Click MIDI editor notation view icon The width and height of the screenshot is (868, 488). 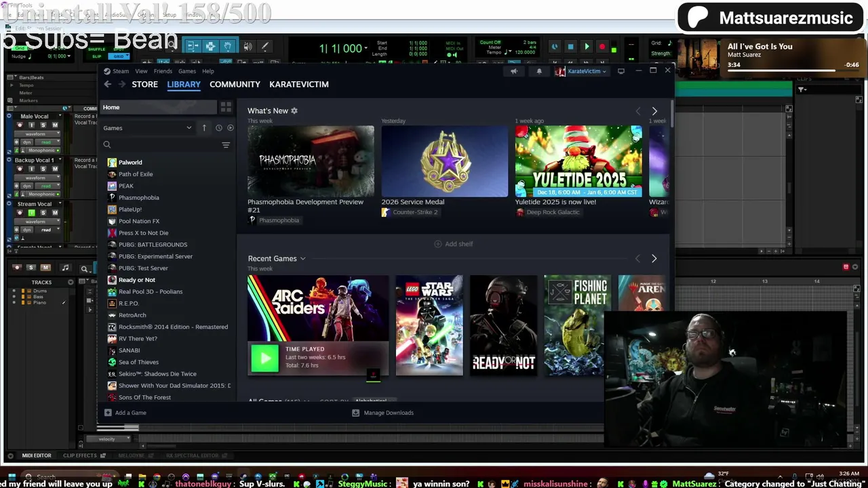point(65,268)
